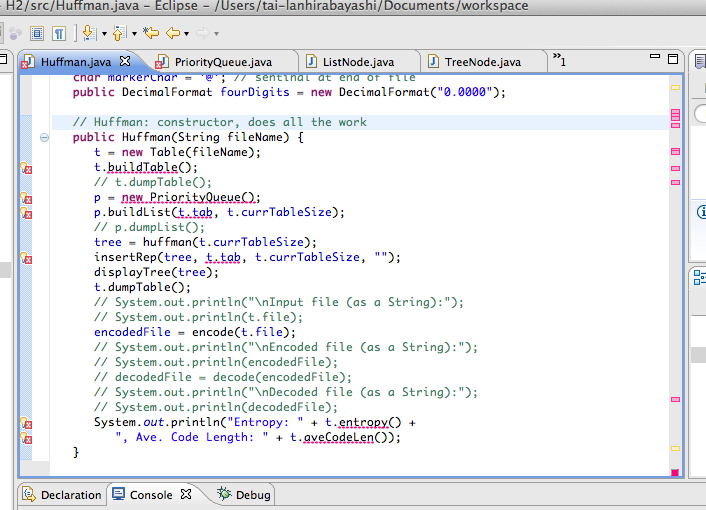The width and height of the screenshot is (706, 510).
Task: Open next annotation dropdown arrow
Action: [104, 34]
